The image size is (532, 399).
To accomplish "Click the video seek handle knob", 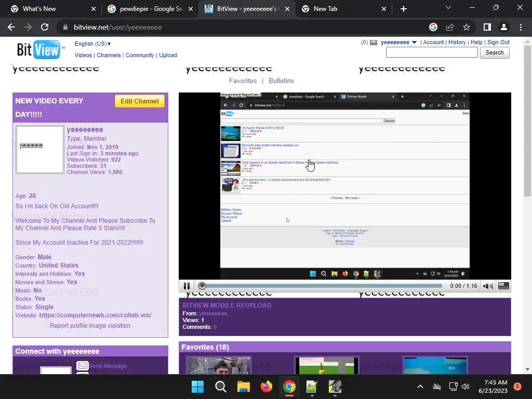I will [x=202, y=286].
